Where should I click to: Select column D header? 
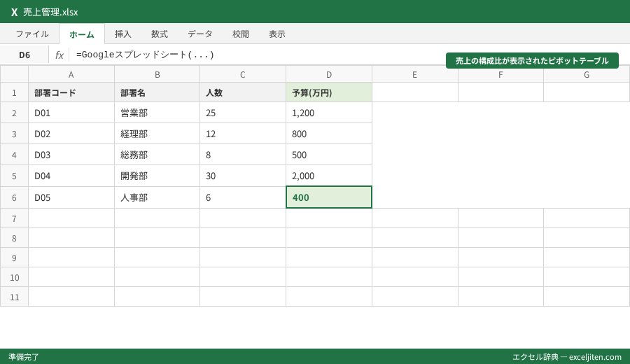pos(329,74)
